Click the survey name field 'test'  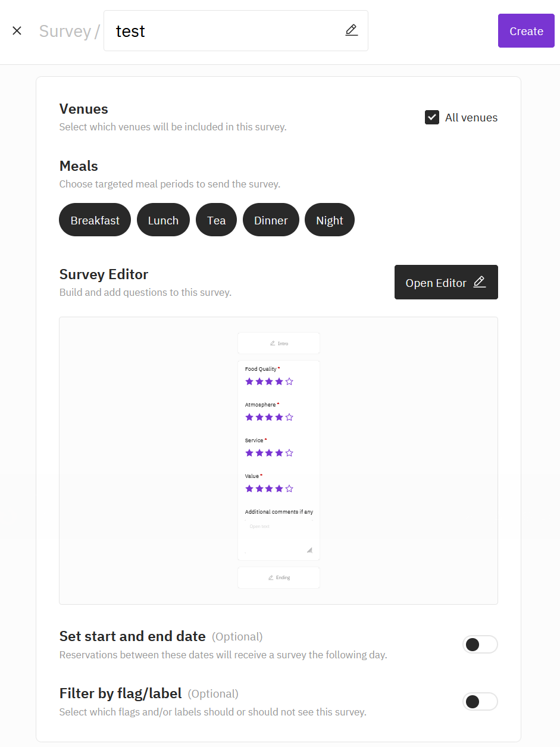pyautogui.click(x=226, y=31)
